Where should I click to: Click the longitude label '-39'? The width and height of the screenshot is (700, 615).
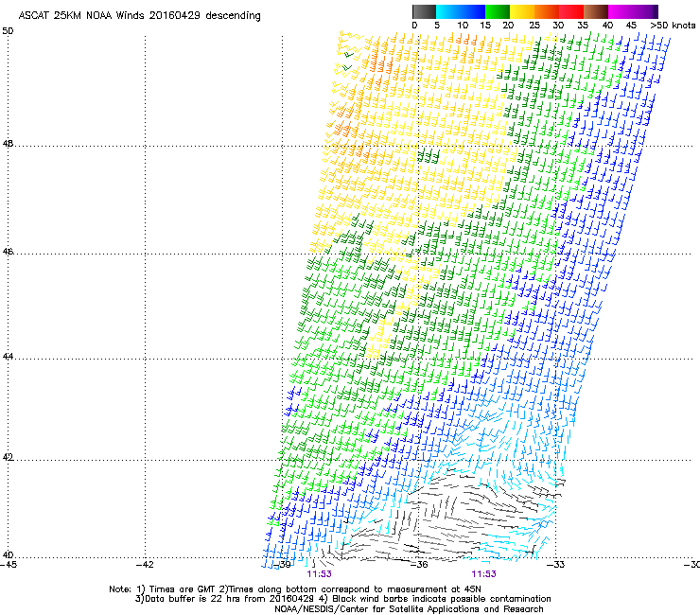tap(282, 565)
